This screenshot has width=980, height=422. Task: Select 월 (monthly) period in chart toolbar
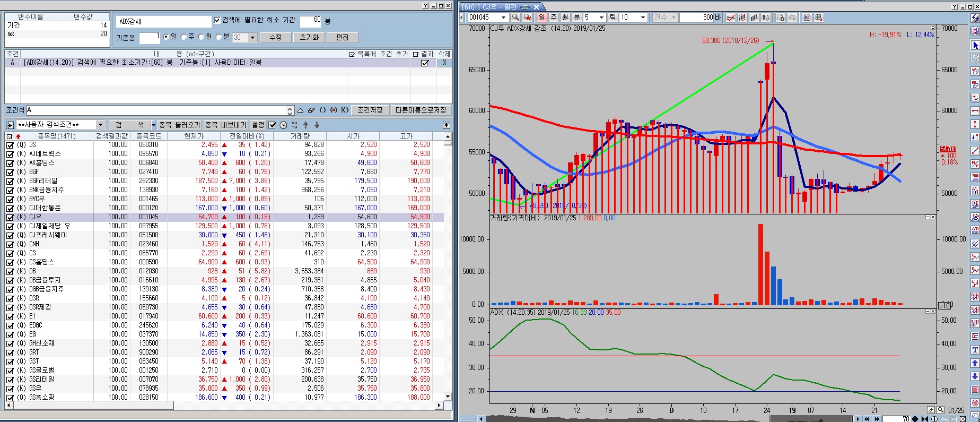565,18
